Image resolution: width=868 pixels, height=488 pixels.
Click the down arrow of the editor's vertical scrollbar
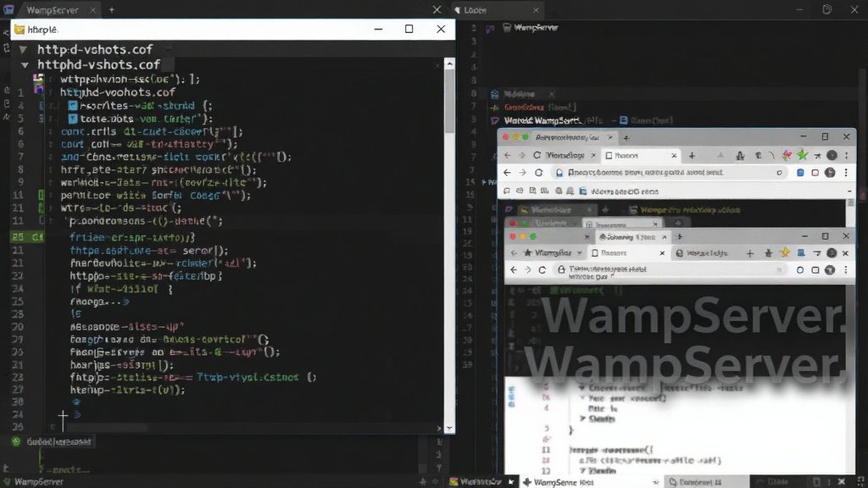(449, 428)
